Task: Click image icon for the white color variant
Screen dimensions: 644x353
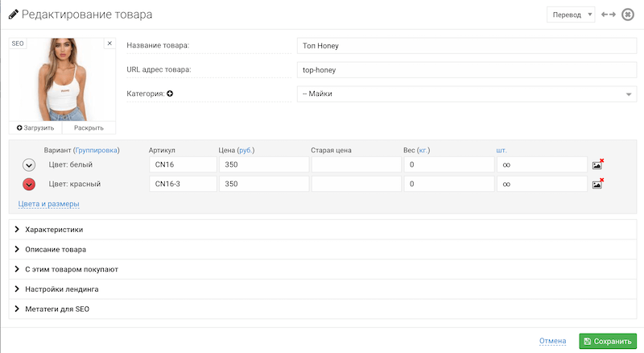Action: [x=597, y=164]
